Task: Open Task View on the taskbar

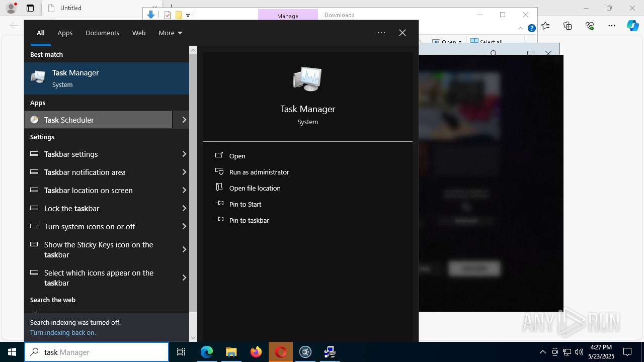Action: click(181, 352)
